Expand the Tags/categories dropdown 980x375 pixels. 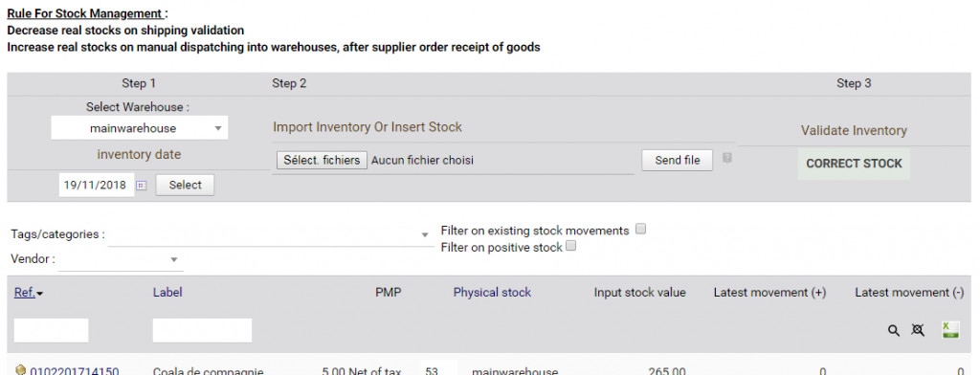(270, 235)
